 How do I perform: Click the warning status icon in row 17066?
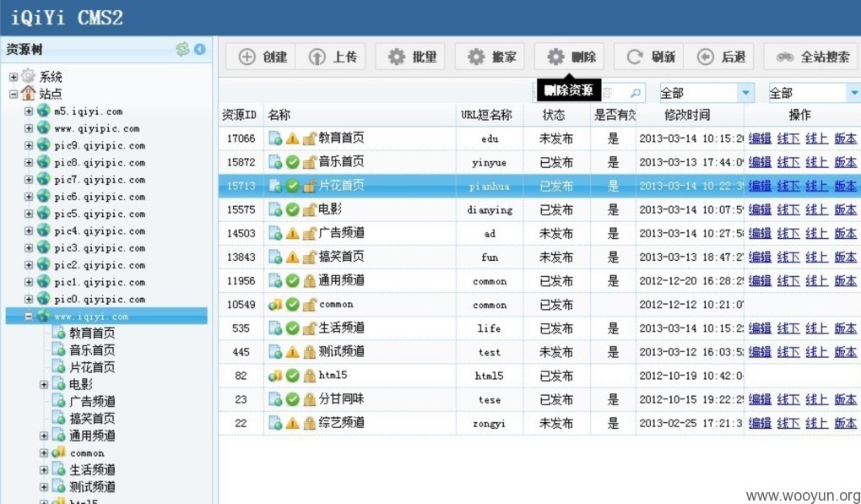point(293,138)
